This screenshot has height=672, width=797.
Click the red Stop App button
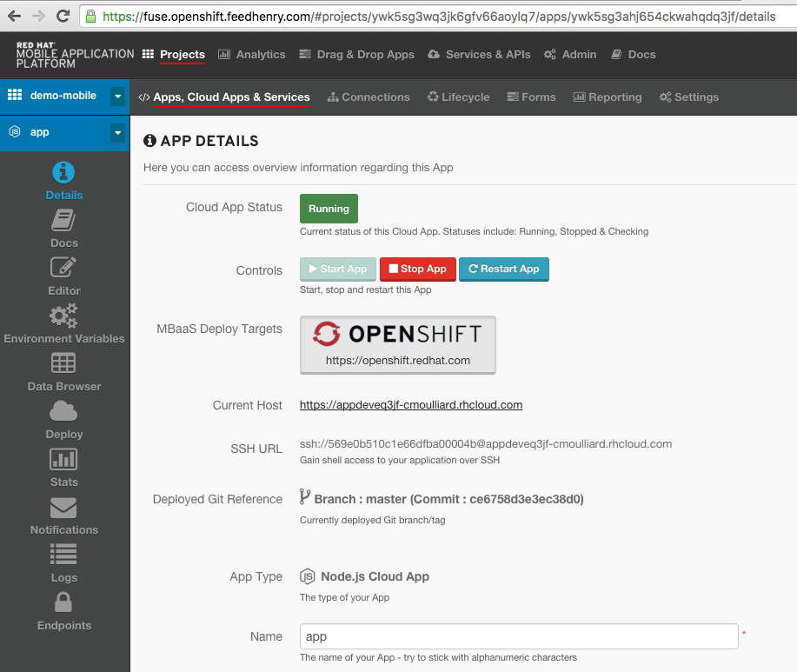[418, 269]
